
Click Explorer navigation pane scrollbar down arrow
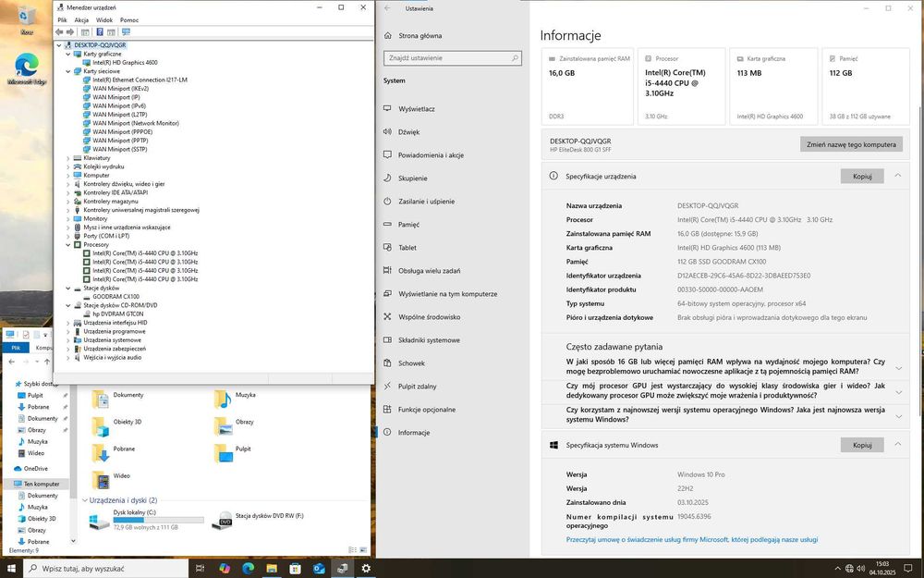[74, 541]
